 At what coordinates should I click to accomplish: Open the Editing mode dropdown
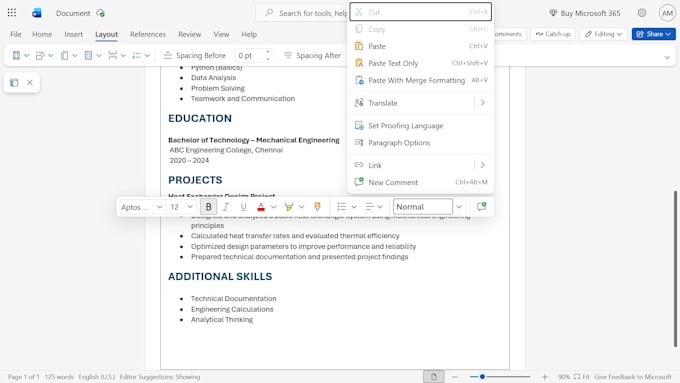[x=603, y=34]
